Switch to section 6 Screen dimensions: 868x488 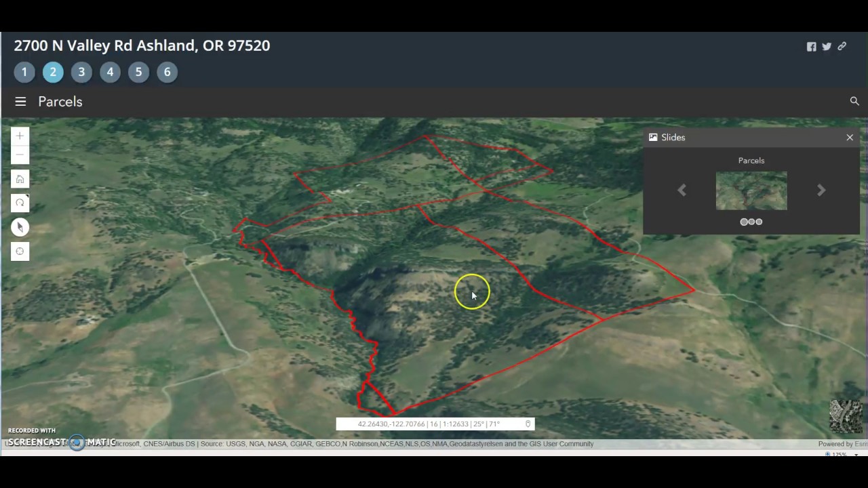167,72
